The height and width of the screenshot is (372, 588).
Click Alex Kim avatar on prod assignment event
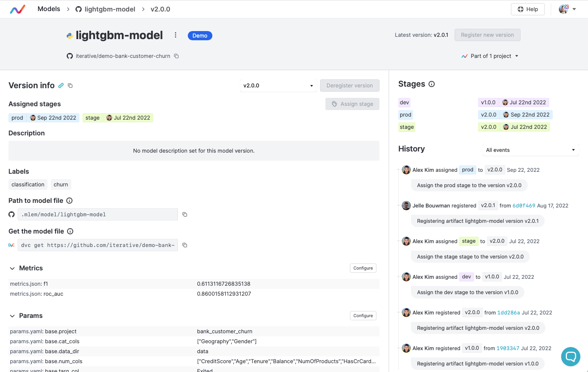406,170
